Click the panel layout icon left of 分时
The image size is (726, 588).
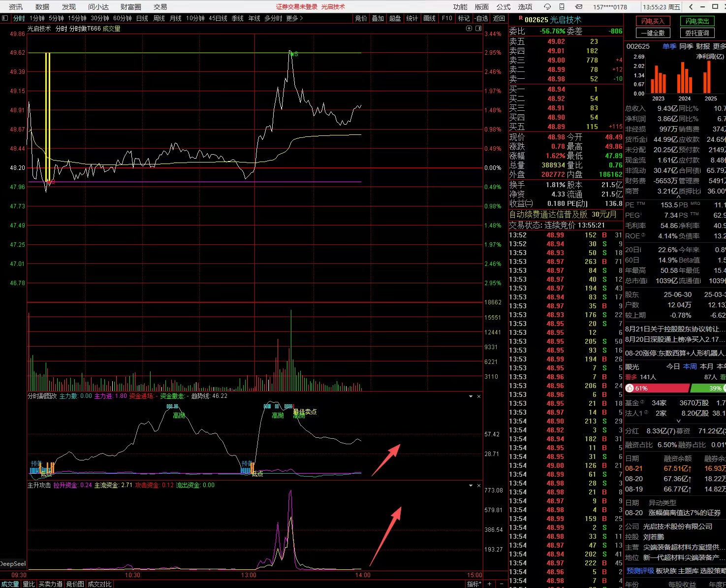[5, 18]
